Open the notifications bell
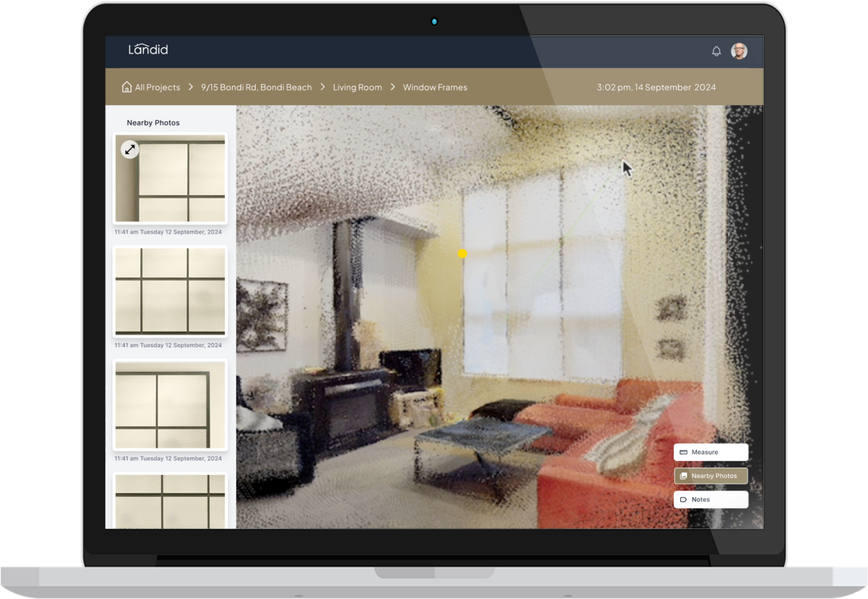Viewport: 868px width, 599px height. click(716, 51)
